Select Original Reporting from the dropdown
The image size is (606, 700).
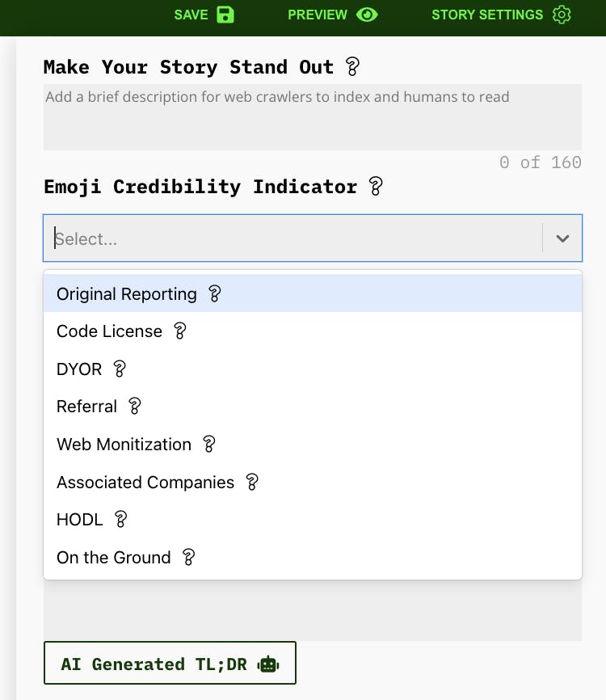point(126,293)
